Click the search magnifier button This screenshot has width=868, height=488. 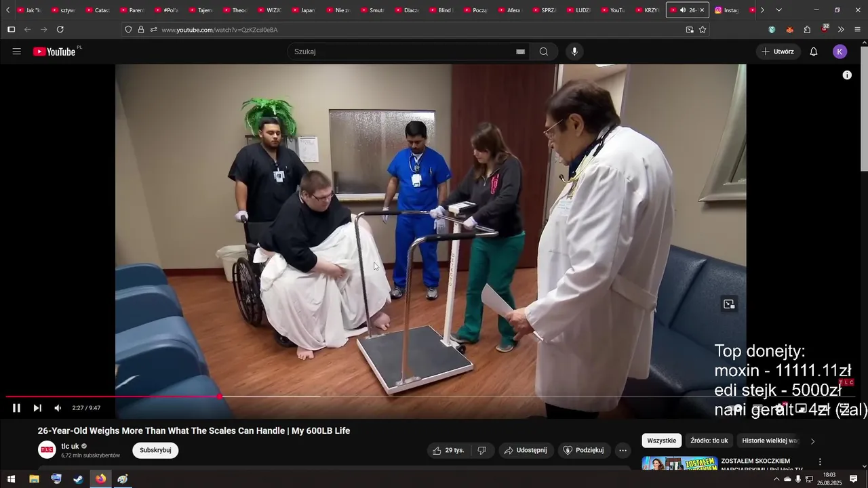(544, 52)
